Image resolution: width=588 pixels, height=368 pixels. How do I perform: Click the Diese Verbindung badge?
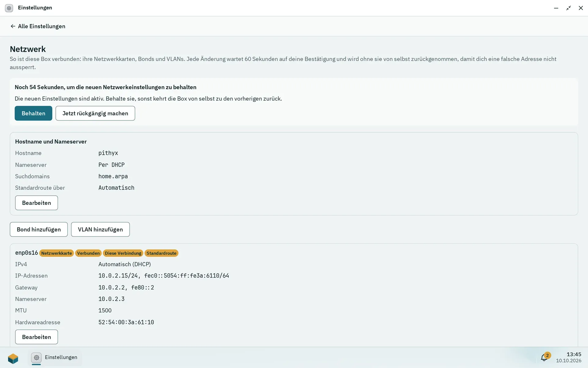click(x=123, y=253)
